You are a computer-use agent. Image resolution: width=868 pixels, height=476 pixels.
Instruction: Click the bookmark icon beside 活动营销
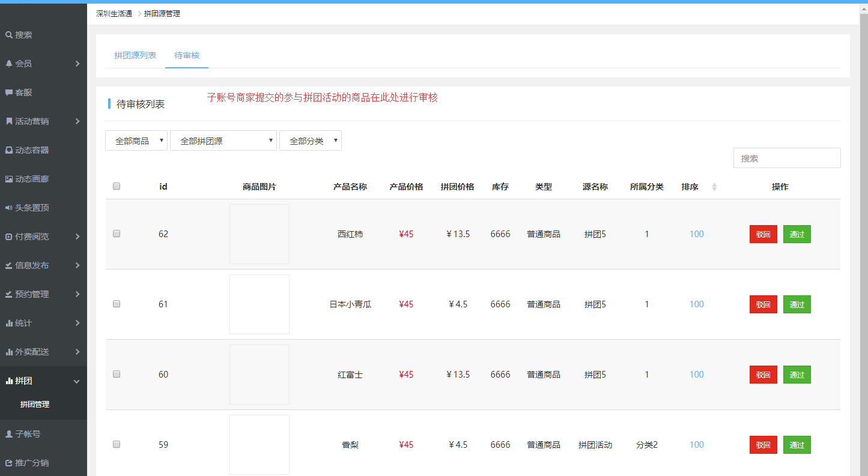coord(9,122)
